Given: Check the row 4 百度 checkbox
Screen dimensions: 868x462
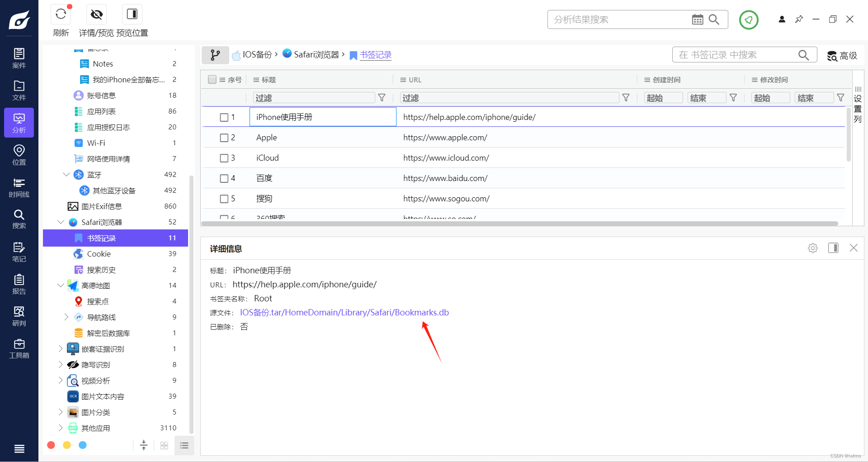Looking at the screenshot, I should click(x=224, y=178).
